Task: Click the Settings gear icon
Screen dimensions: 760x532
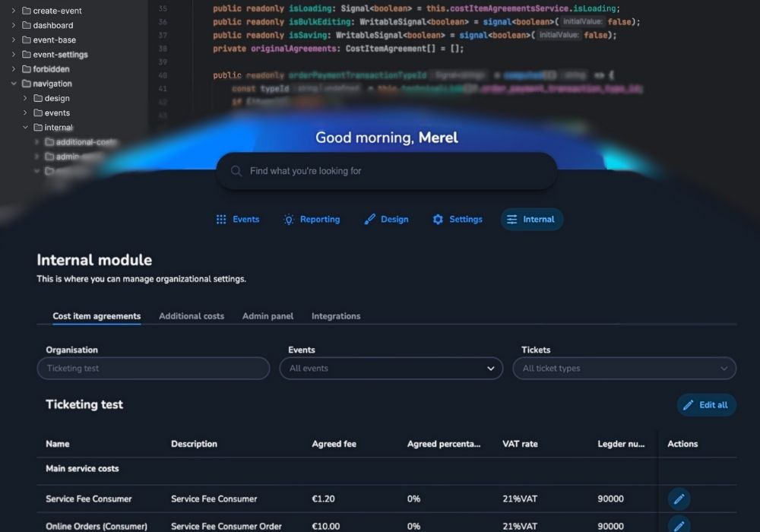Action: pos(438,220)
